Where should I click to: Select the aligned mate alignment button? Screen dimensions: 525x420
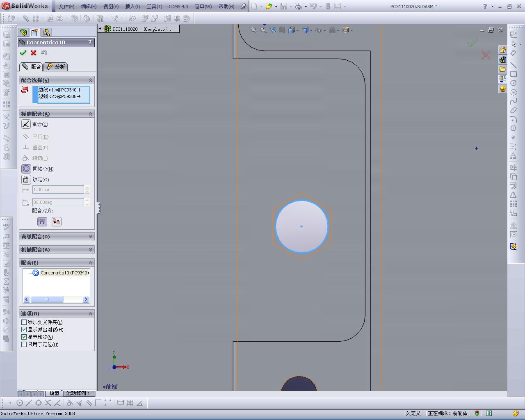42,221
